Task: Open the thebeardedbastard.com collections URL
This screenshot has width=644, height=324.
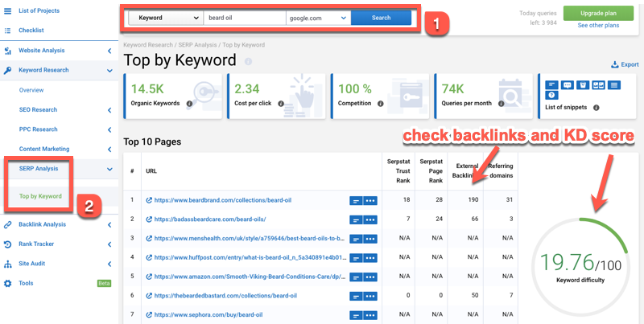Action: point(225,296)
